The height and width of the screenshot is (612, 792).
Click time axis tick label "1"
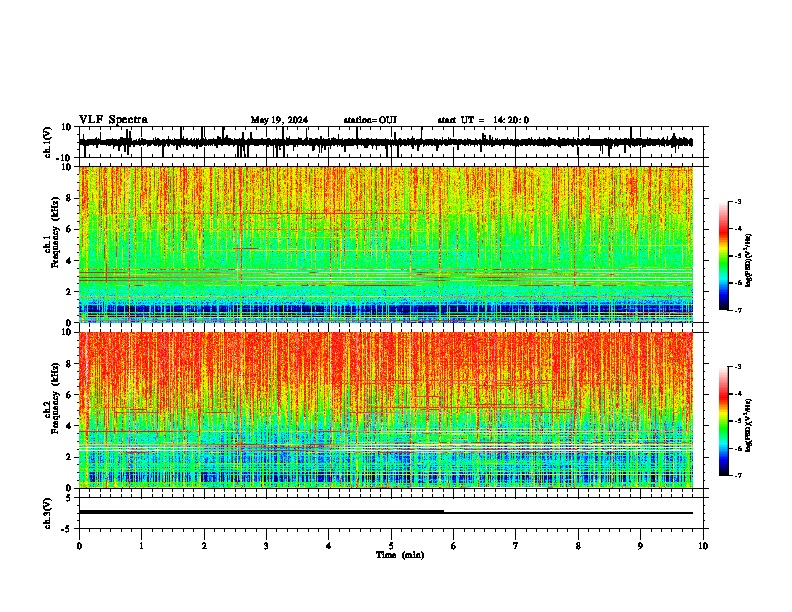pyautogui.click(x=141, y=546)
